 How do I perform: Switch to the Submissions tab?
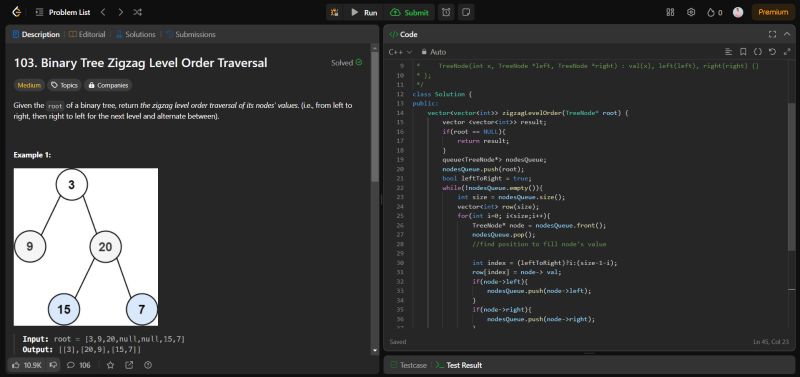tap(190, 34)
